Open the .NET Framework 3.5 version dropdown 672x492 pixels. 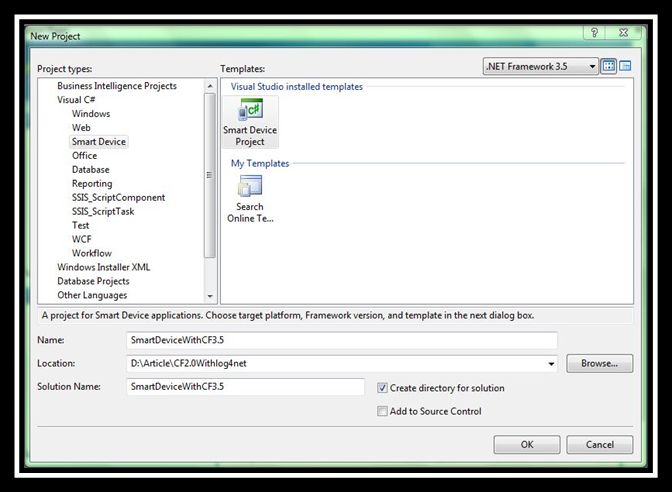[540, 66]
